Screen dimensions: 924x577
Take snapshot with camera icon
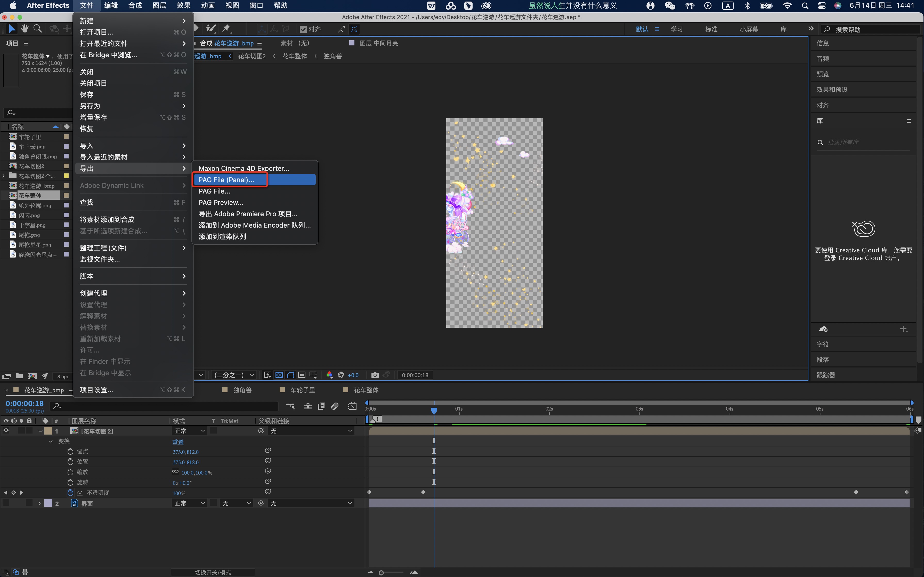pos(375,375)
